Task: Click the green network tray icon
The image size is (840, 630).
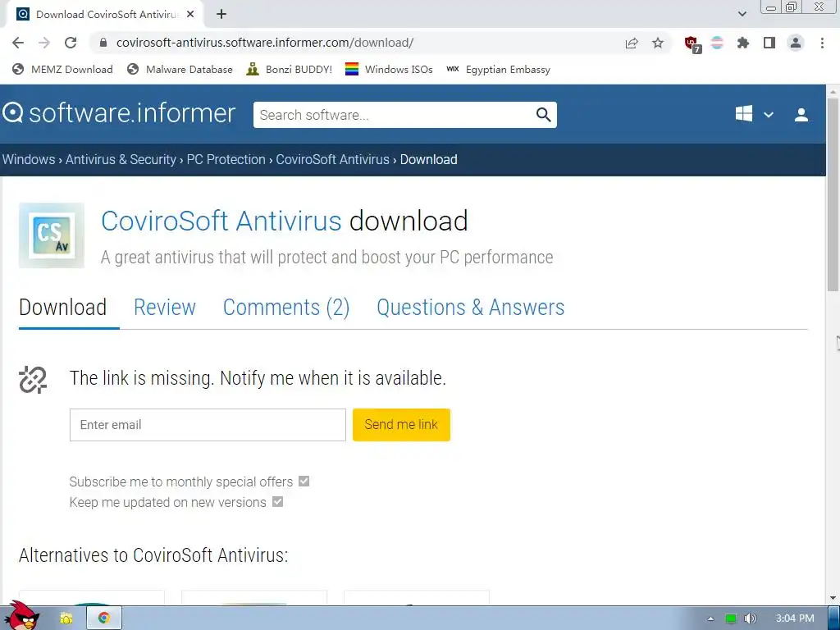Action: tap(730, 619)
